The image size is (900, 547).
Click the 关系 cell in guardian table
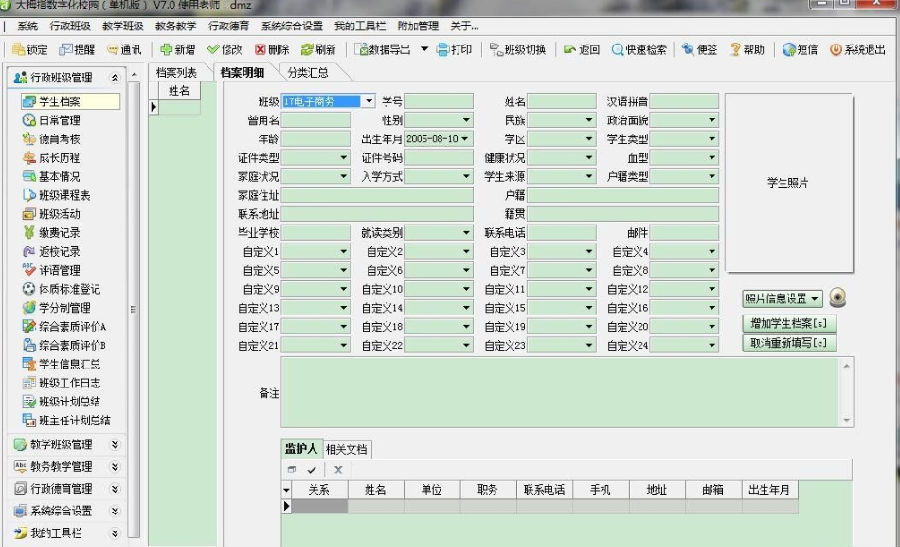320,506
